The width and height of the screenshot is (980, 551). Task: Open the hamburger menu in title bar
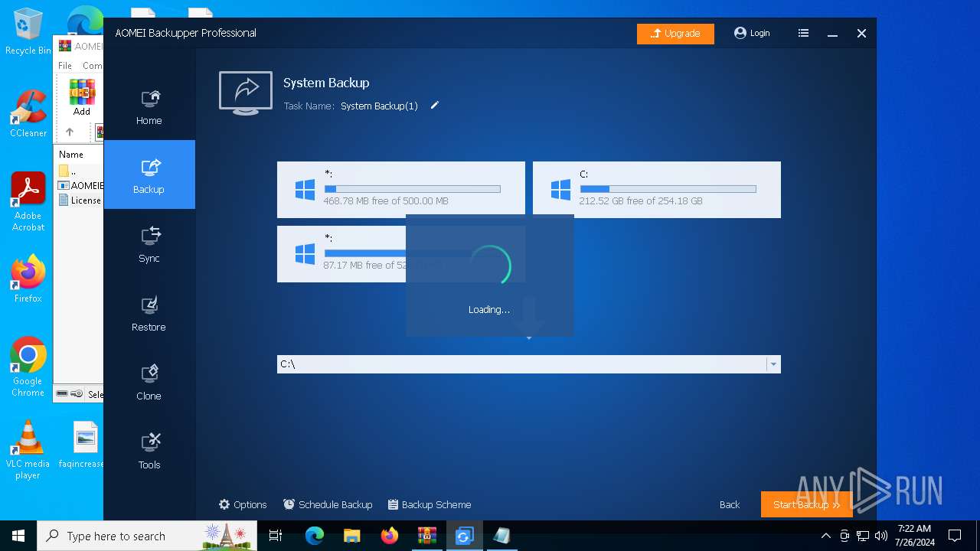click(x=803, y=33)
